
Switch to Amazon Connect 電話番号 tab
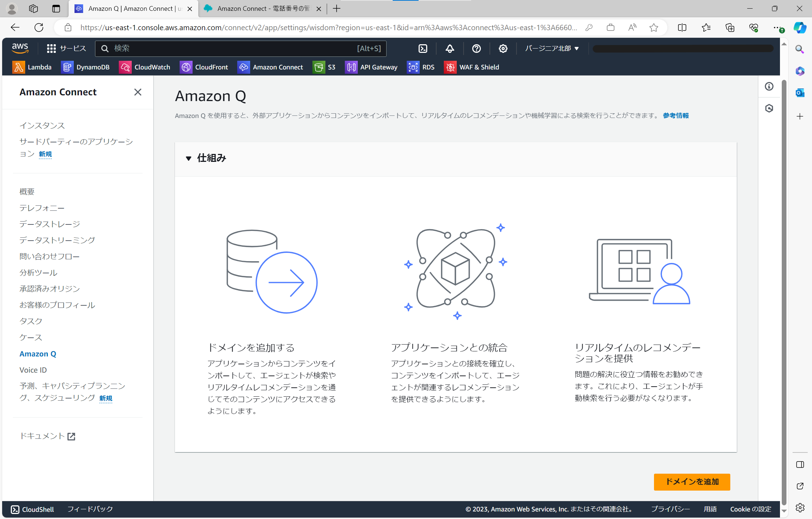263,9
